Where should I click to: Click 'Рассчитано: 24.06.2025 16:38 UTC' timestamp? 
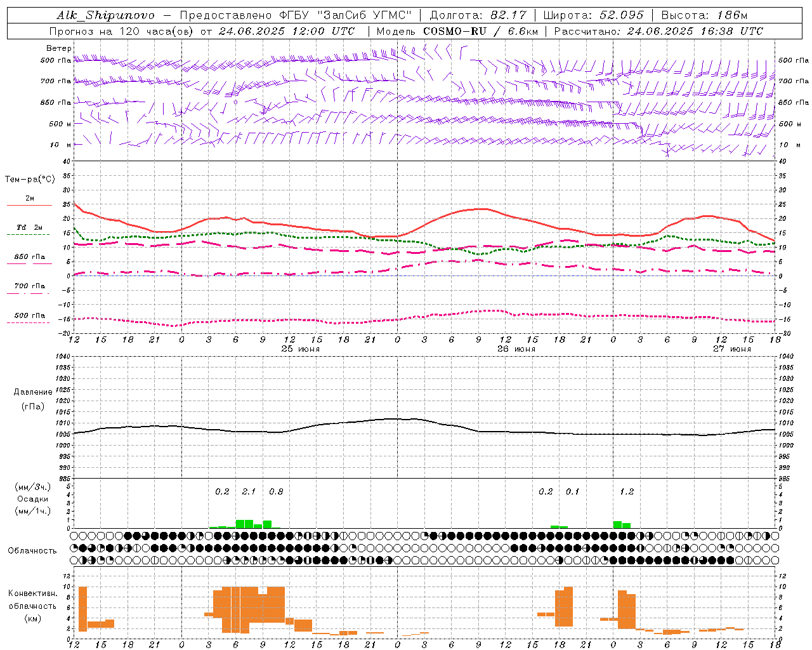(x=658, y=31)
